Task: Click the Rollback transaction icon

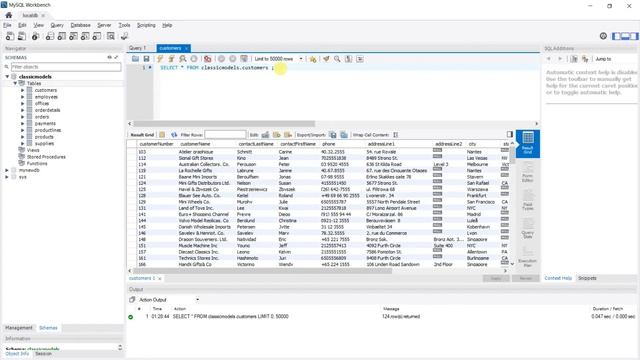Action: point(233,59)
